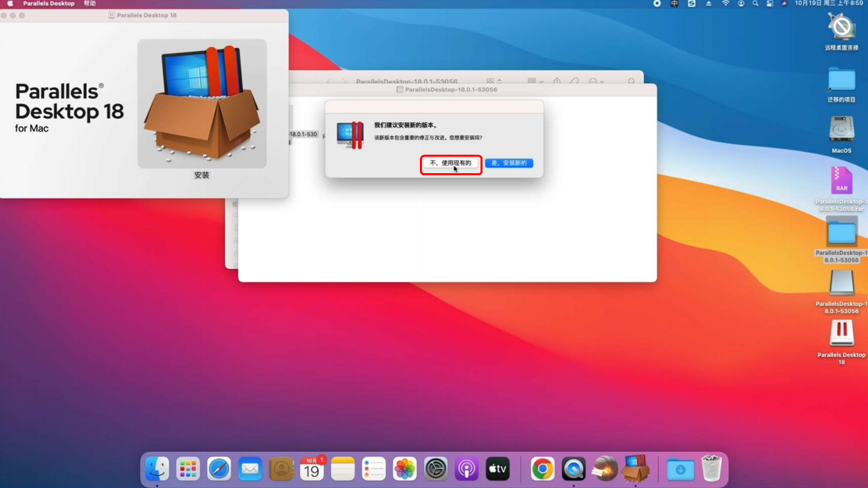This screenshot has width=868, height=488.
Task: Click the Parallels installer box icon in Dock
Action: 636,469
